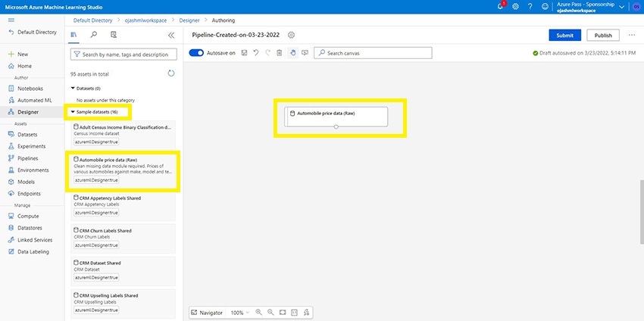Delete selected module with trash icon
The image size is (644, 321).
point(280,53)
